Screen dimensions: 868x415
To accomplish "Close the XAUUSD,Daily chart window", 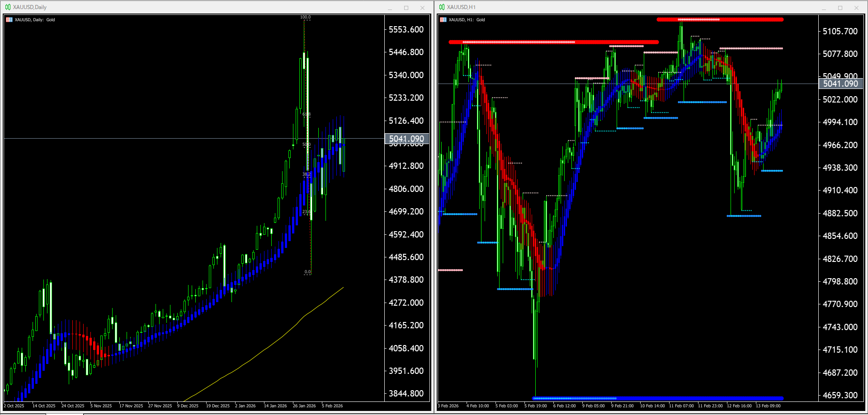I will click(422, 8).
